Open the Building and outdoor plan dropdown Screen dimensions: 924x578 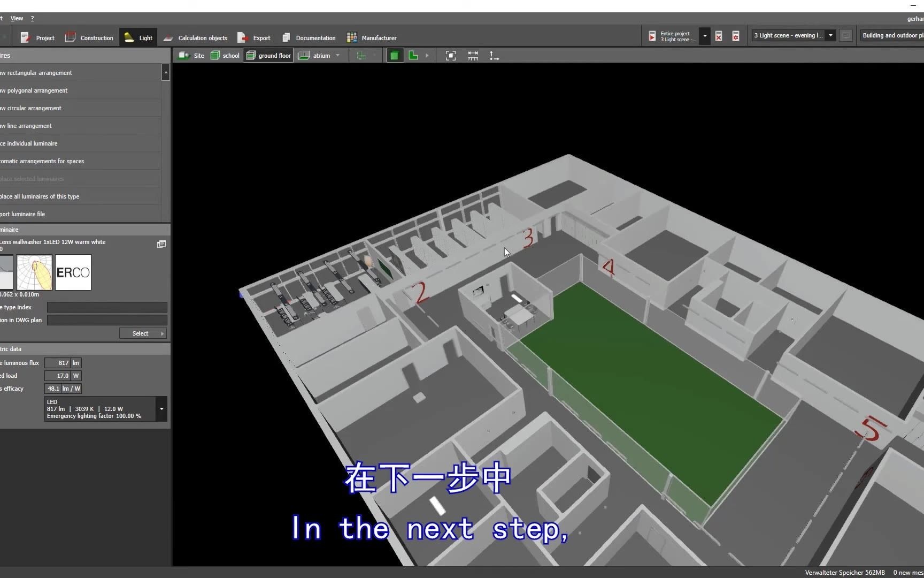click(891, 36)
